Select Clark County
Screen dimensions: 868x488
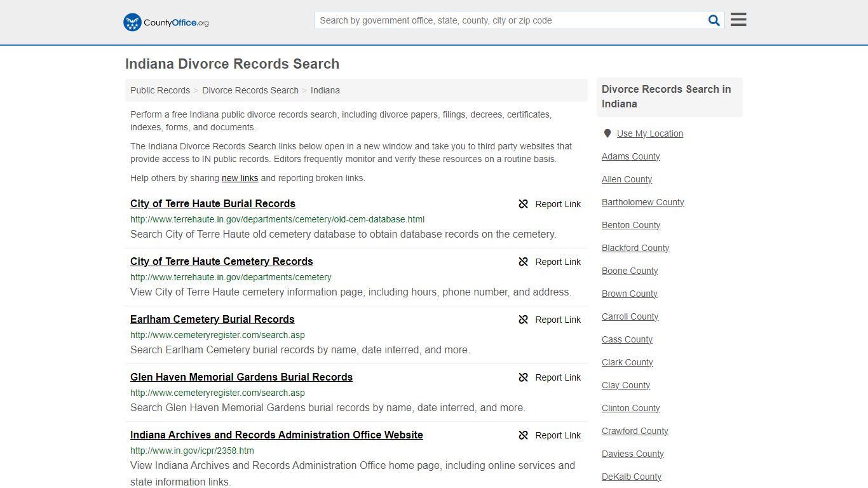click(x=627, y=362)
